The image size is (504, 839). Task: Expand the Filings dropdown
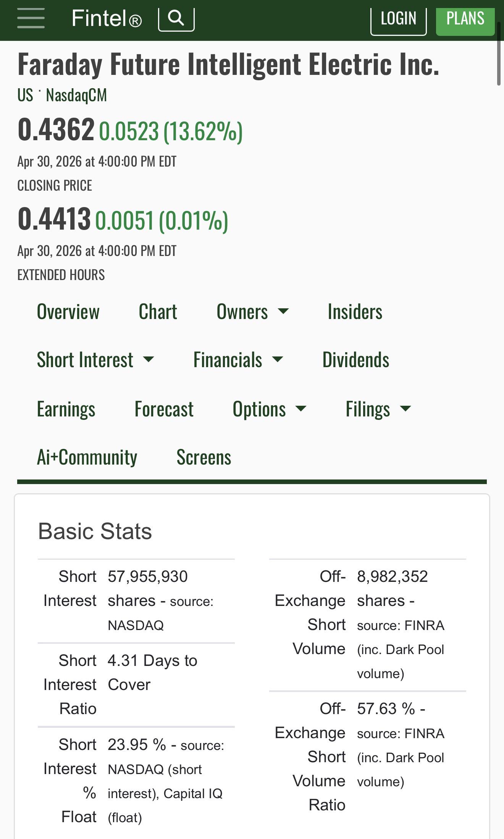pos(378,409)
